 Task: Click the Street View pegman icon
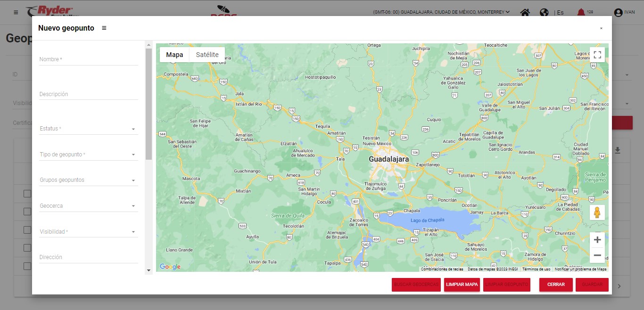597,213
